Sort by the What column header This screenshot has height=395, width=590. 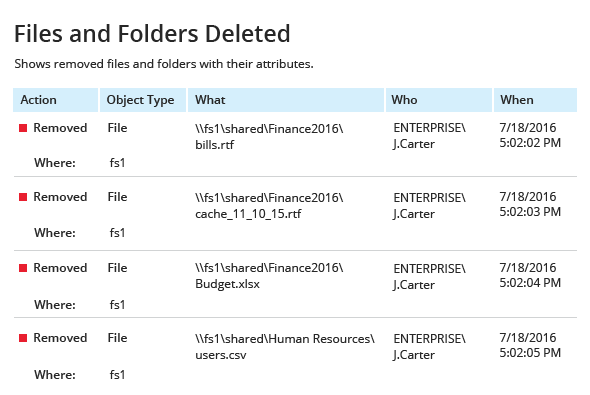286,100
